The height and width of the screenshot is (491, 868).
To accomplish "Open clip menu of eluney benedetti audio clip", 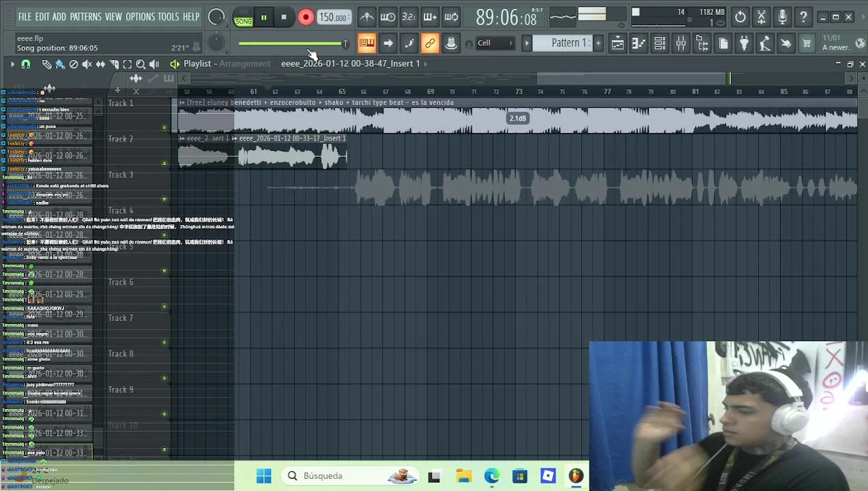I will pos(183,102).
